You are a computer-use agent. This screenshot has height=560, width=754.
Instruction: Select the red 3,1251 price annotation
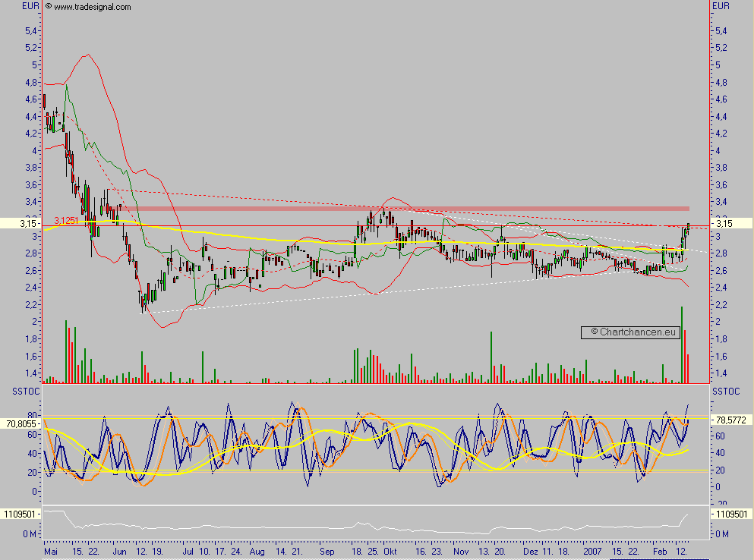point(66,221)
